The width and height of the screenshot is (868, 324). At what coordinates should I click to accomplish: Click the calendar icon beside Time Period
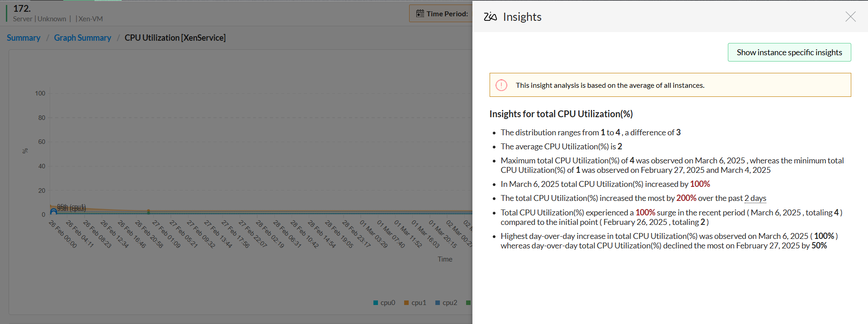pos(420,14)
